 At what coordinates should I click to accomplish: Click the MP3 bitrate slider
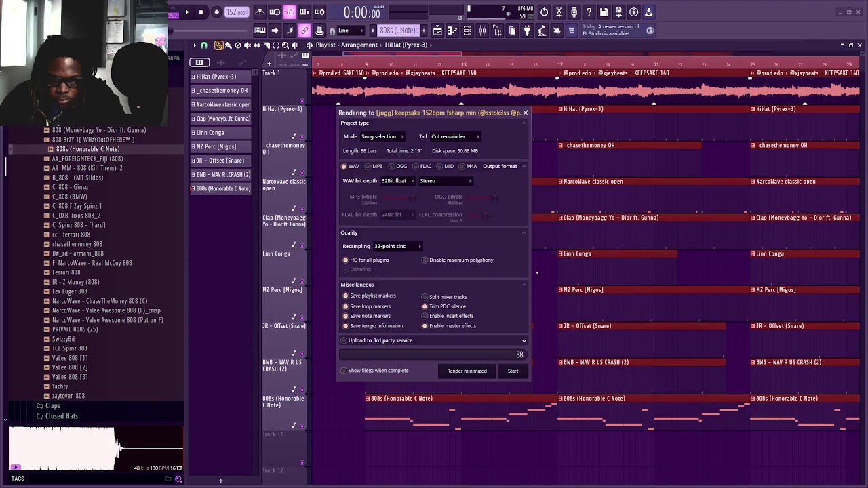point(400,197)
